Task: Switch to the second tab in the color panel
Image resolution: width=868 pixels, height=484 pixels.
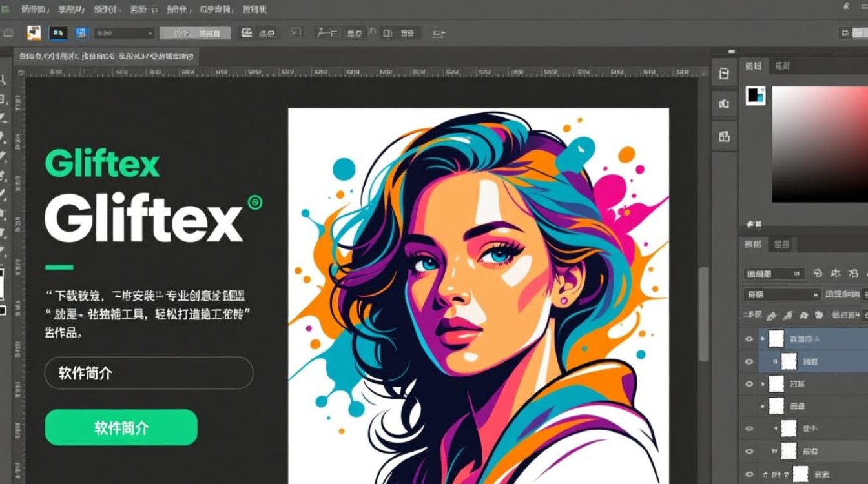Action: (x=783, y=66)
